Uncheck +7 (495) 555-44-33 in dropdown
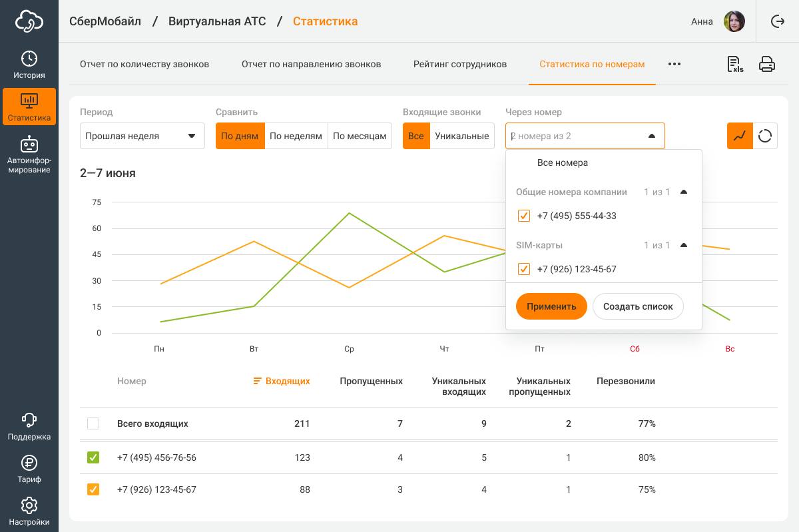 pos(524,216)
